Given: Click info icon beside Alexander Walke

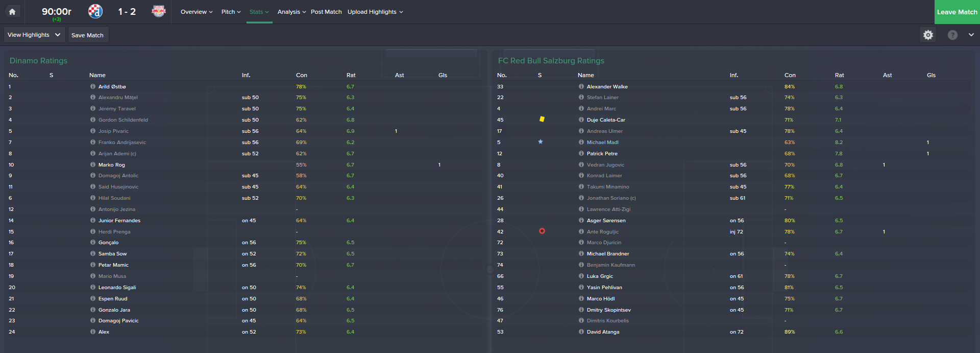Looking at the screenshot, I should click(x=581, y=87).
